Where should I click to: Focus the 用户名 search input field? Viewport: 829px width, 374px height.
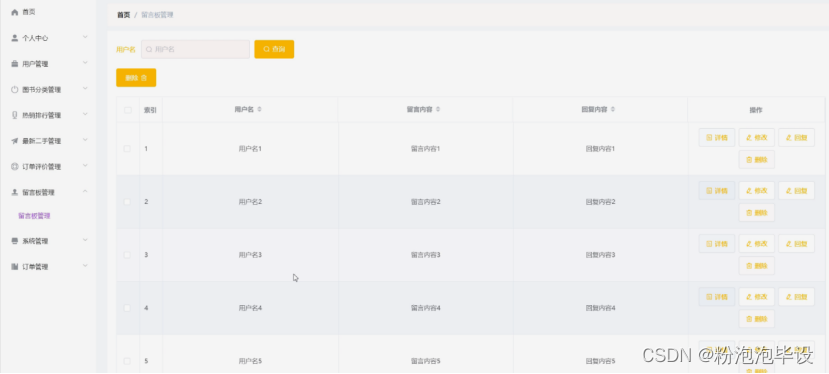tap(196, 49)
